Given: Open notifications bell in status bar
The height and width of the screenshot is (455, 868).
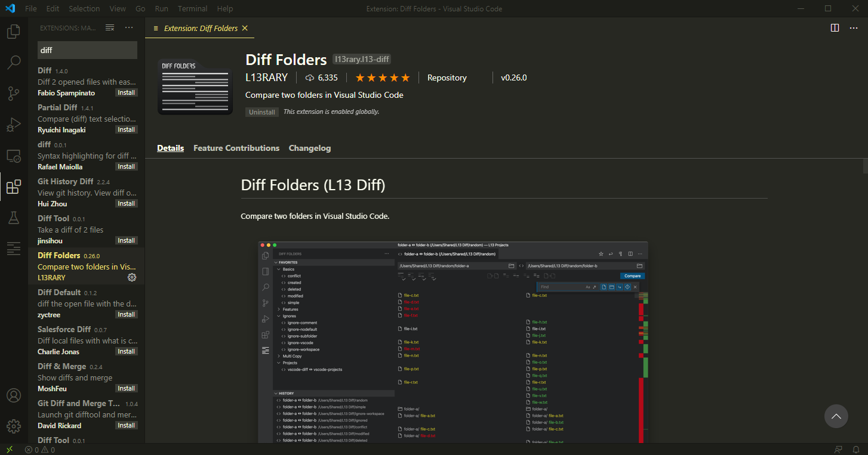Looking at the screenshot, I should [x=856, y=450].
